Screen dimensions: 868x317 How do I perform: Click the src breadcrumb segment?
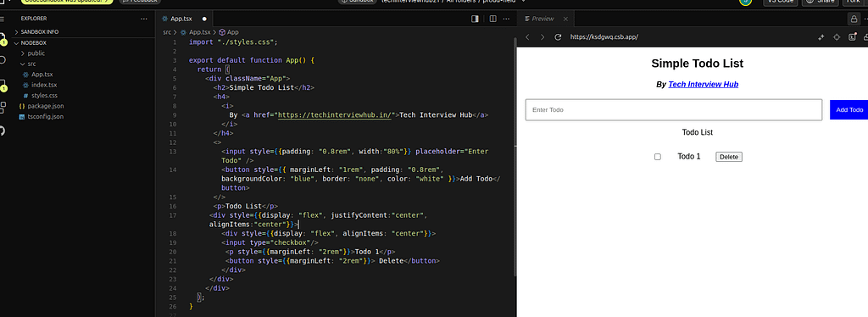167,32
